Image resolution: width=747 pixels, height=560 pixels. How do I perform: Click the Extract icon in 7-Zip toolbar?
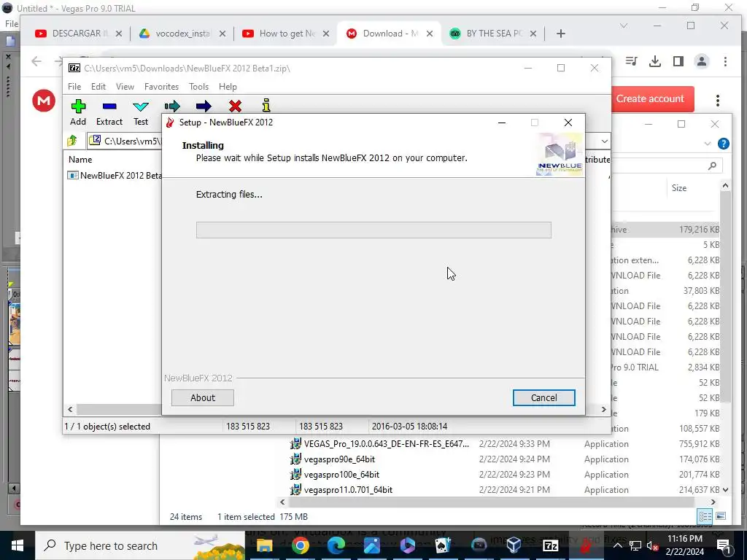(x=109, y=106)
